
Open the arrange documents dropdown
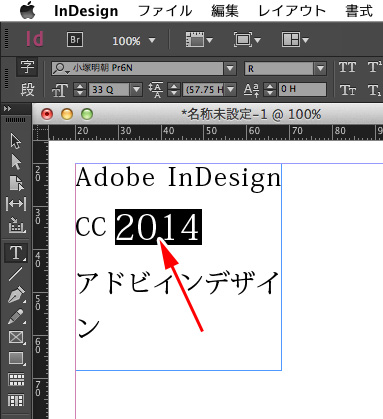(x=295, y=40)
